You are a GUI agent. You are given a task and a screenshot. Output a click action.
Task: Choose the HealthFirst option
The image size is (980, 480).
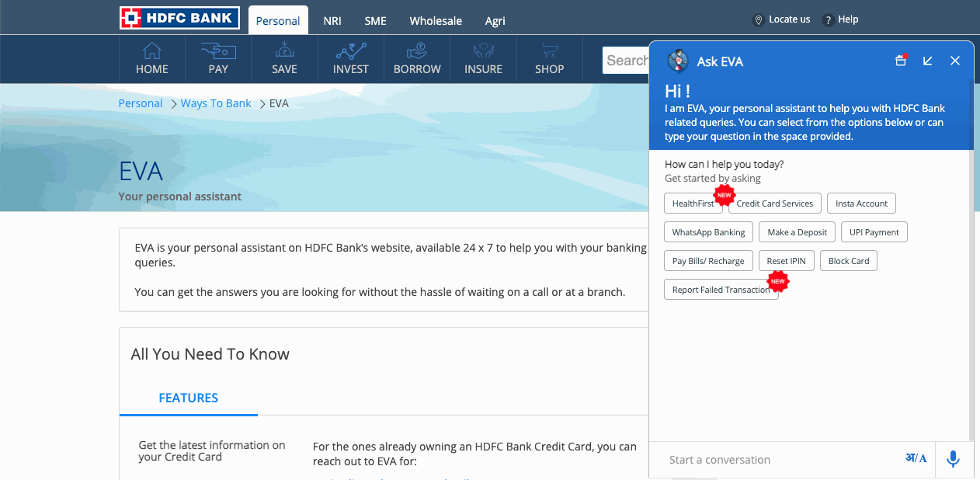tap(693, 203)
